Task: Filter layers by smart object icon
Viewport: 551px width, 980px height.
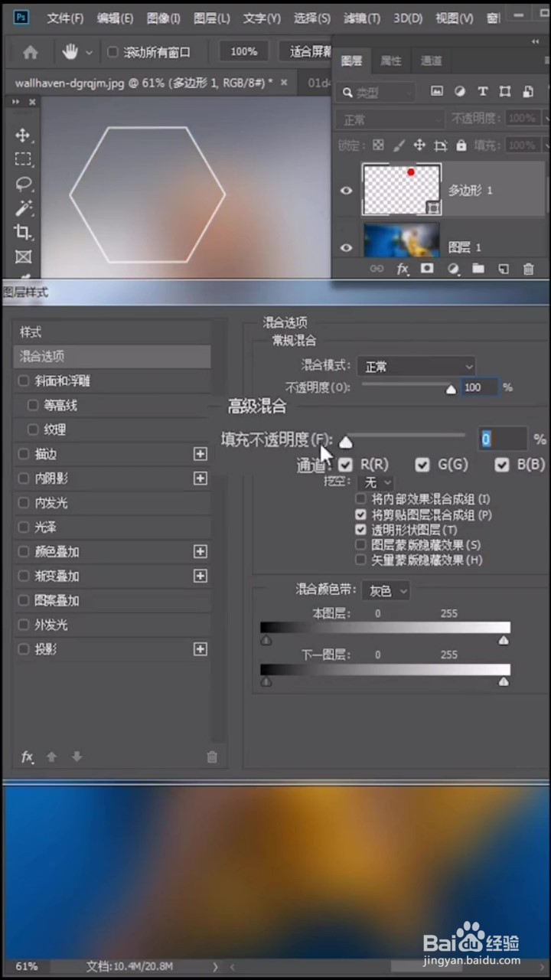Action: [x=528, y=91]
